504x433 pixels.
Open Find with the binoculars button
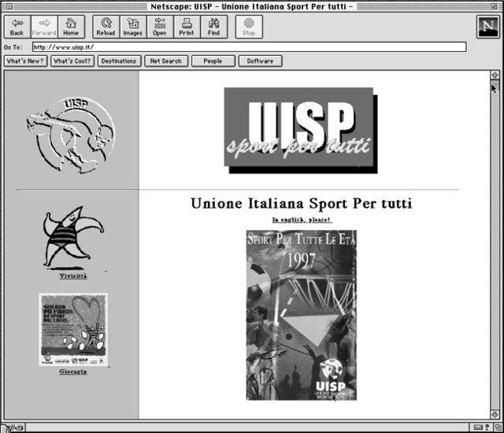coord(213,27)
